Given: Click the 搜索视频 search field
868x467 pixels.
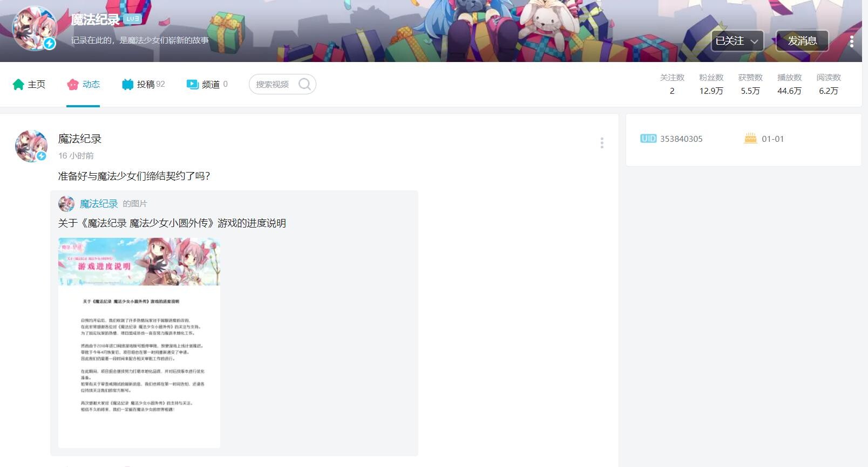Looking at the screenshot, I should click(x=273, y=84).
